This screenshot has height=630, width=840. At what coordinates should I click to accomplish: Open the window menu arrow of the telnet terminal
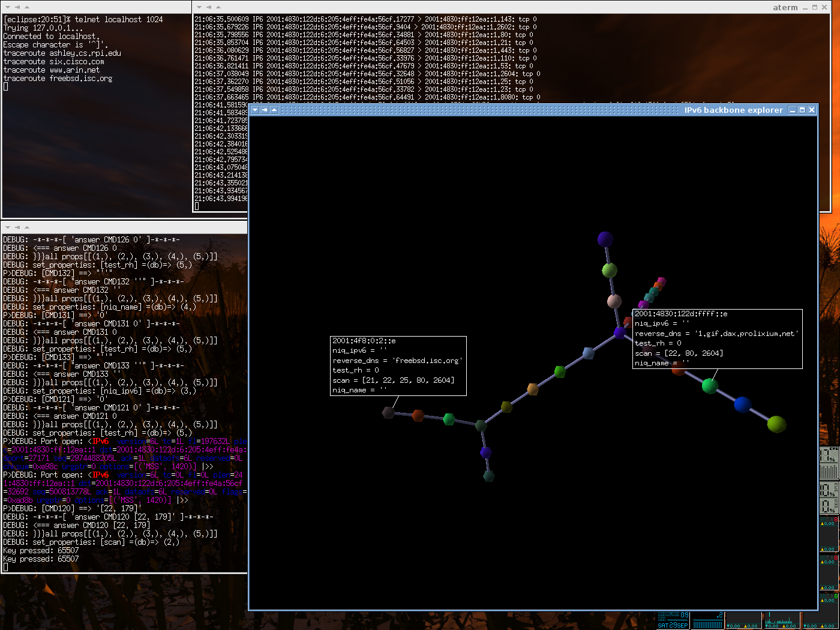[8, 7]
